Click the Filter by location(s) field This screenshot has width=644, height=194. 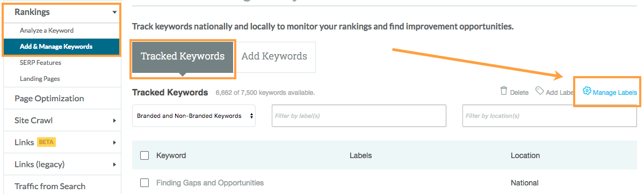pyautogui.click(x=549, y=116)
